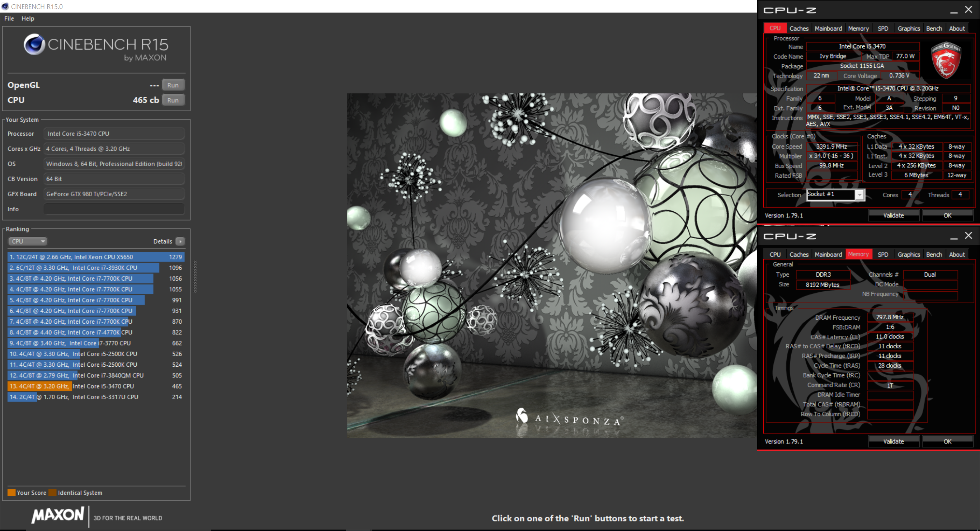
Task: Click Validate in lower CPU-Z Memory window
Action: [x=893, y=442]
